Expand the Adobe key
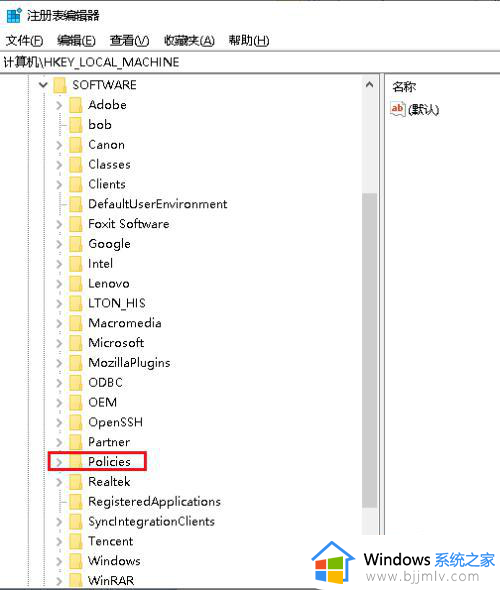The height and width of the screenshot is (590, 500). point(59,105)
